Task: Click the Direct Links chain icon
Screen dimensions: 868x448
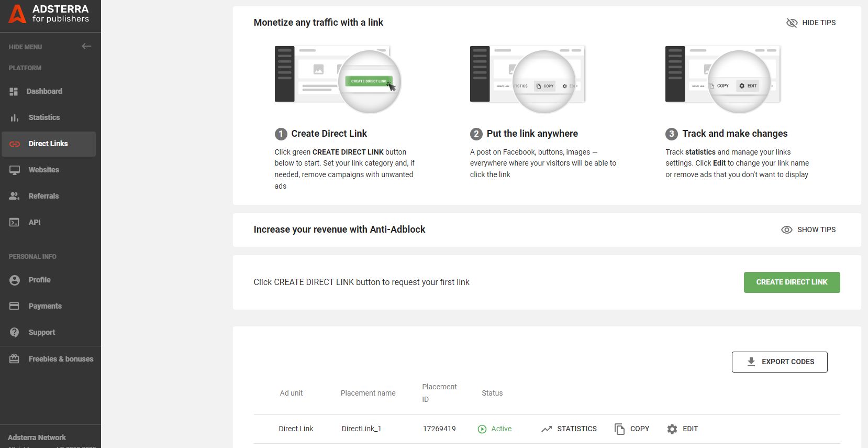Action: [x=15, y=144]
